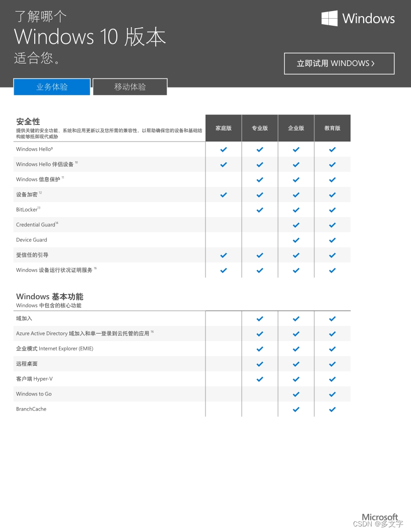Click Windows to Go checkmark under 教育版
This screenshot has width=411, height=532.
coord(332,394)
